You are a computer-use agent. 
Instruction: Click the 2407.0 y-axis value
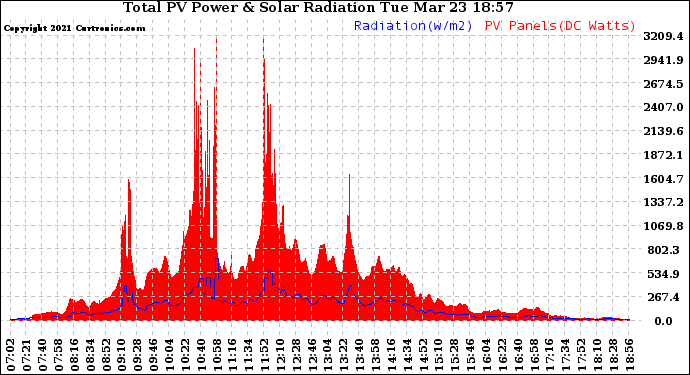(x=663, y=107)
